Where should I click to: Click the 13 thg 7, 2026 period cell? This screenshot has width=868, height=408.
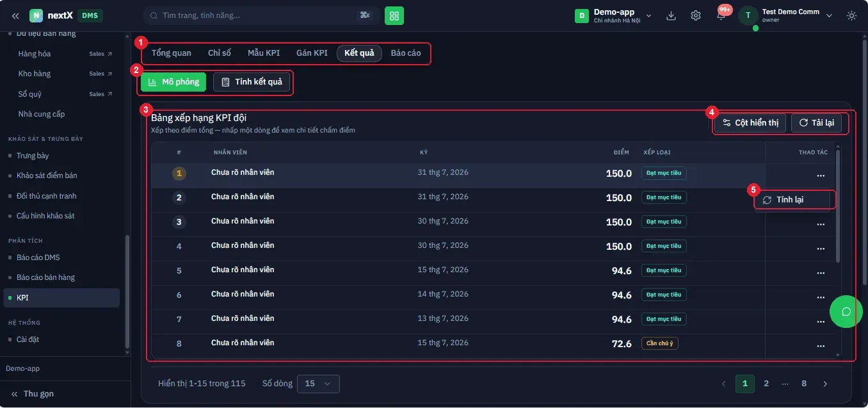pos(443,318)
